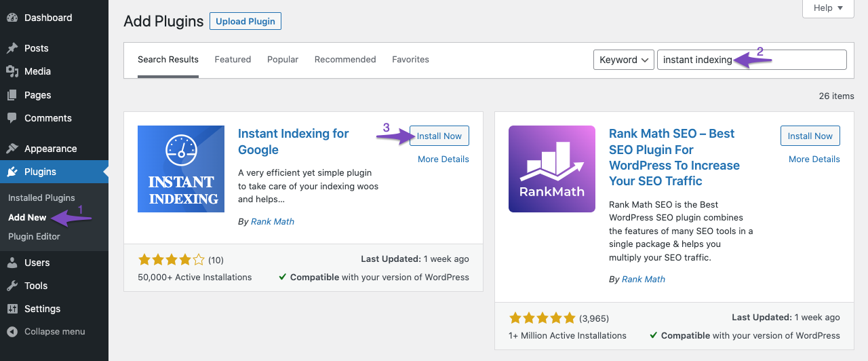Select the Add New submenu item

27,217
